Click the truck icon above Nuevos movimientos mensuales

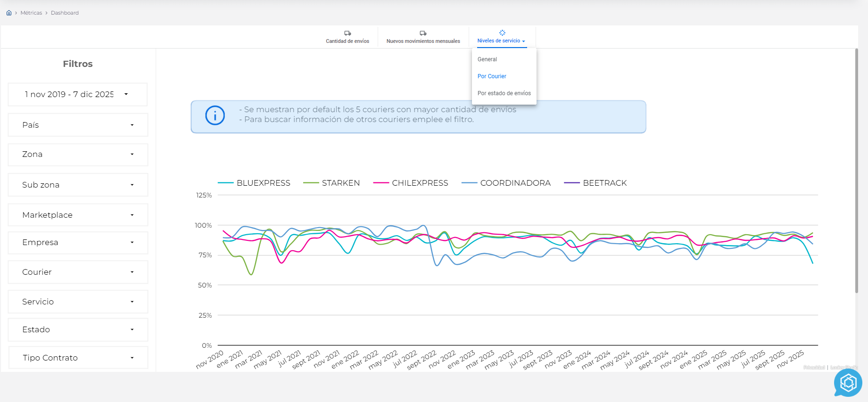[423, 33]
